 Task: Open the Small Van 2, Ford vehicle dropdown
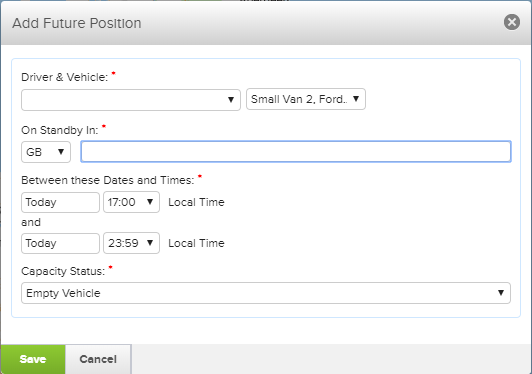tap(306, 99)
